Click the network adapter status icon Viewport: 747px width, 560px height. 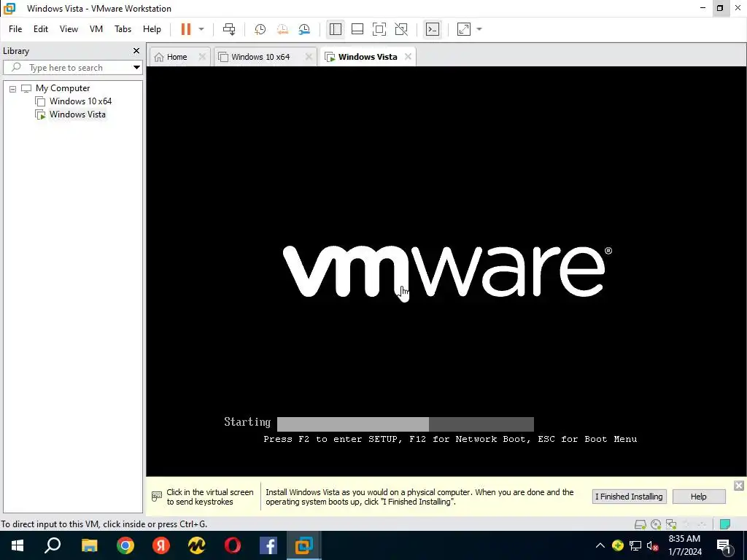tap(671, 524)
